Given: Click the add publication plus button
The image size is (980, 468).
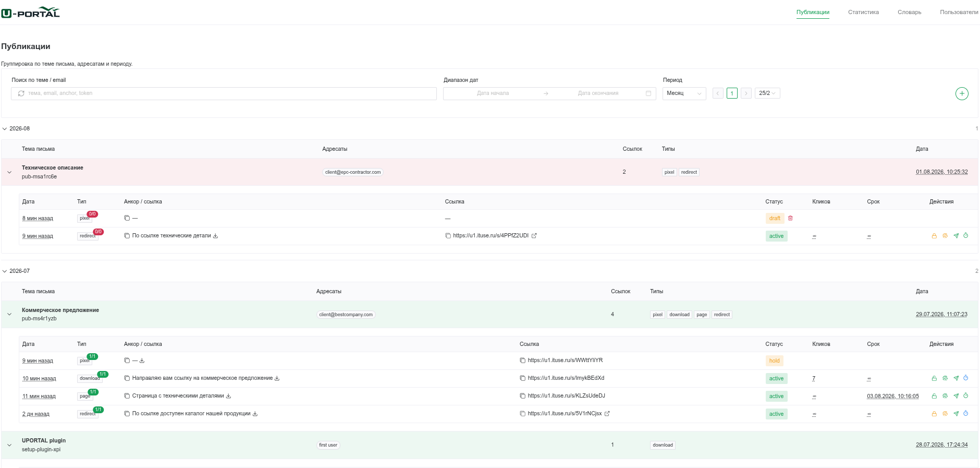Looking at the screenshot, I should coord(962,93).
